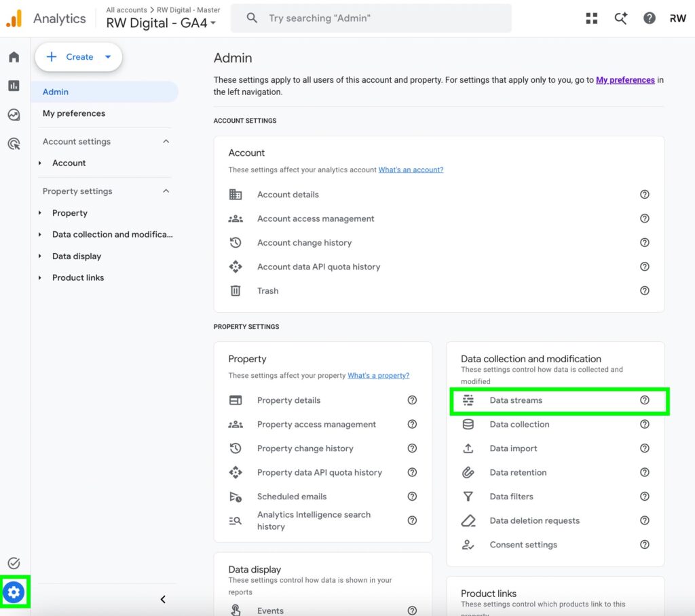Expand the Product links tree item
The width and height of the screenshot is (695, 616).
(40, 278)
